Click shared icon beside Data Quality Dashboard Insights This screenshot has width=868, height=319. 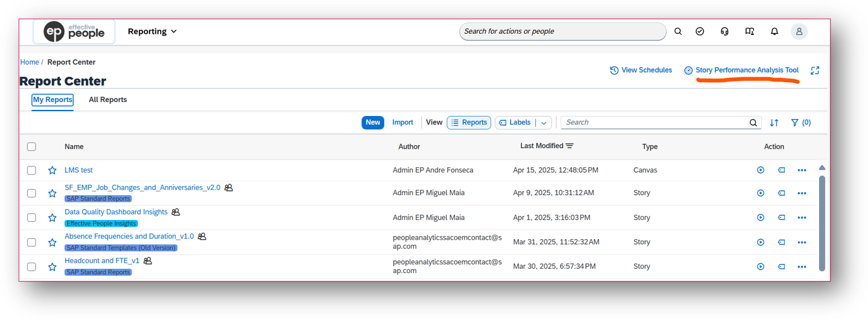pos(176,212)
